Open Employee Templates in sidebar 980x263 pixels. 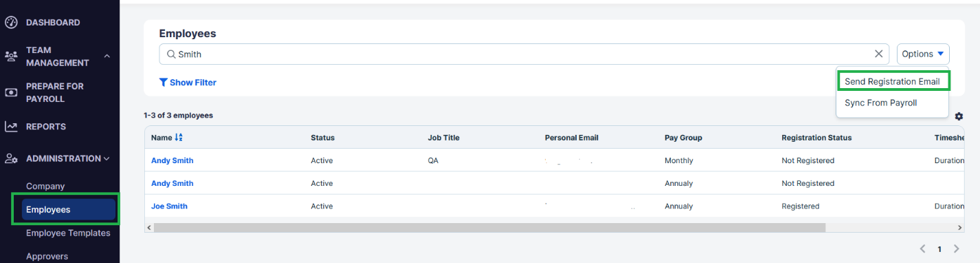click(x=68, y=233)
